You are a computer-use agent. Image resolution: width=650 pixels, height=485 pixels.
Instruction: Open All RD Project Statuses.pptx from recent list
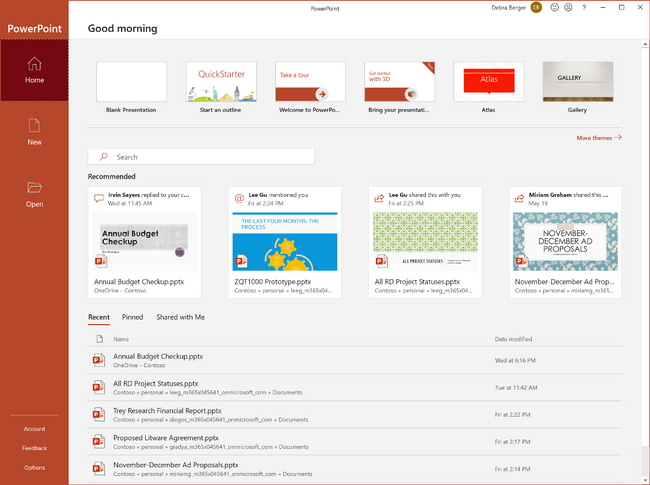point(355,387)
